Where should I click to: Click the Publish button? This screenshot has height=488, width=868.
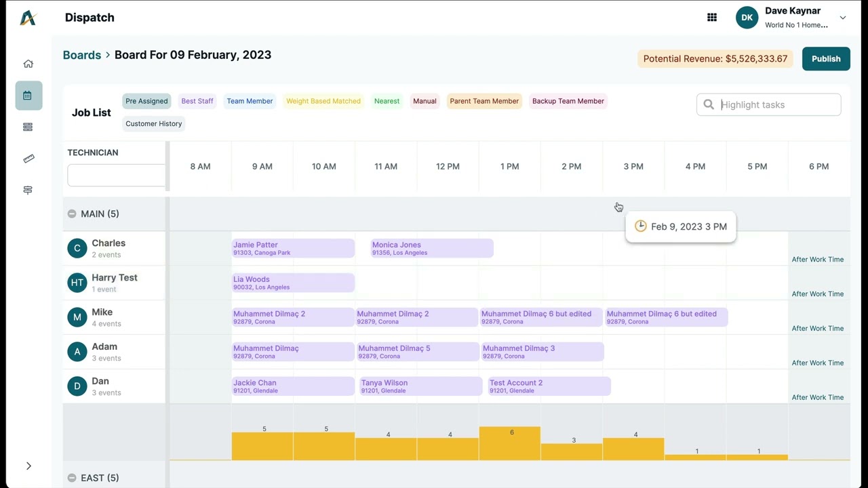click(x=826, y=59)
